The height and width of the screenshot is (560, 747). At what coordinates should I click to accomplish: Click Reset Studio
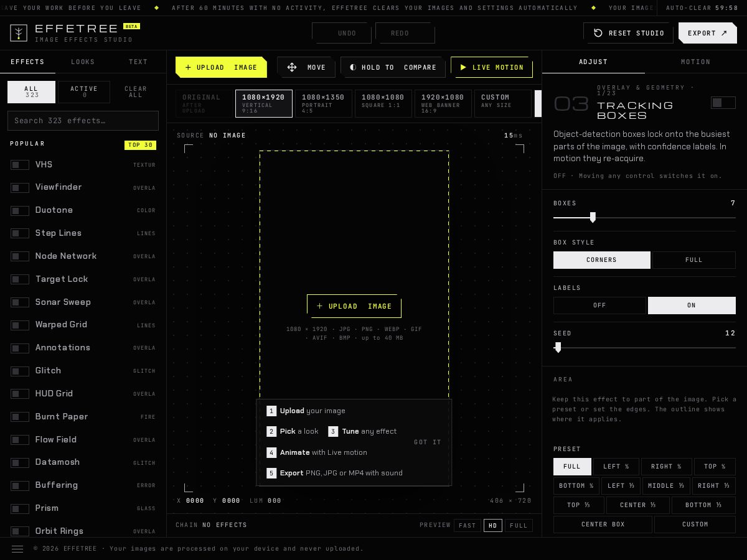628,33
